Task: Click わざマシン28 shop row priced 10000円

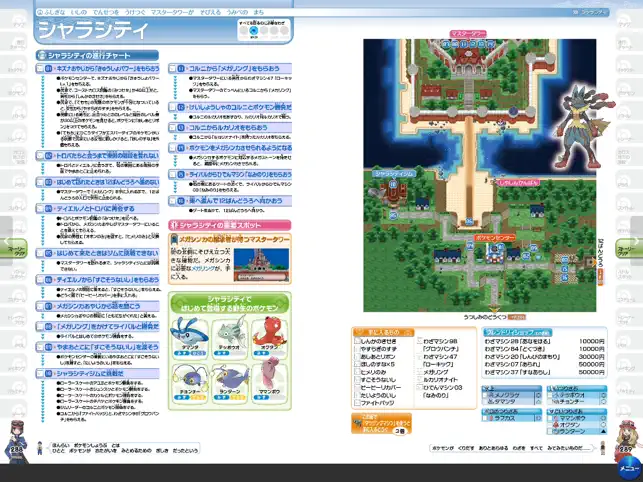Action: coord(544,341)
